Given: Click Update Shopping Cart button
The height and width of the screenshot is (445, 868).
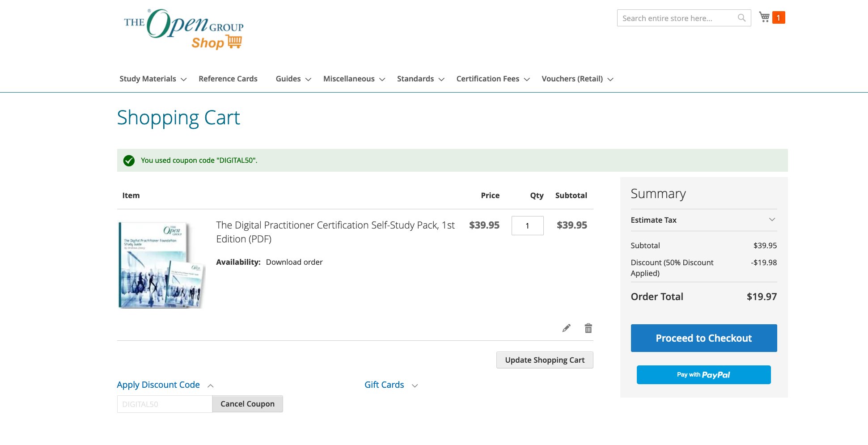Looking at the screenshot, I should coord(545,360).
